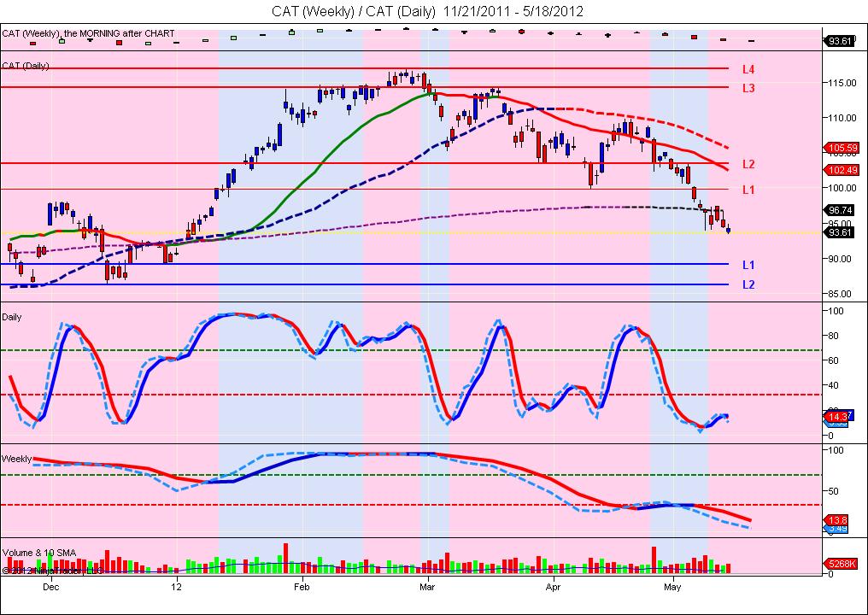Click the red L2 level label

[748, 164]
